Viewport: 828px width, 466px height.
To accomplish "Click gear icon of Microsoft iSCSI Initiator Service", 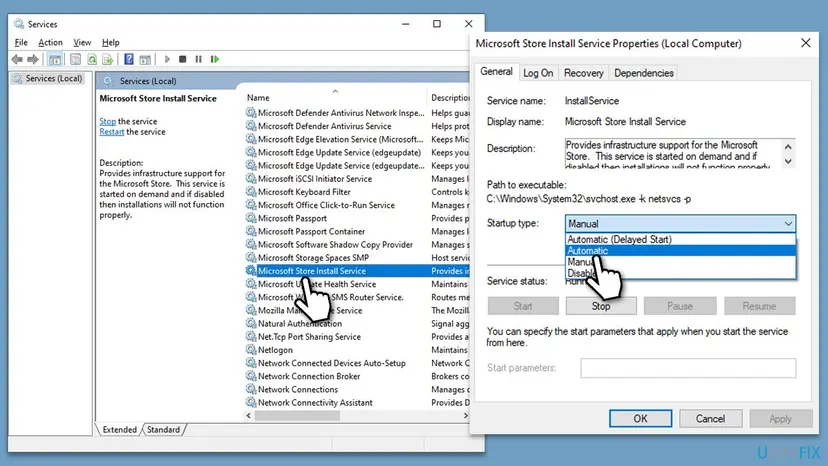I will click(x=251, y=178).
